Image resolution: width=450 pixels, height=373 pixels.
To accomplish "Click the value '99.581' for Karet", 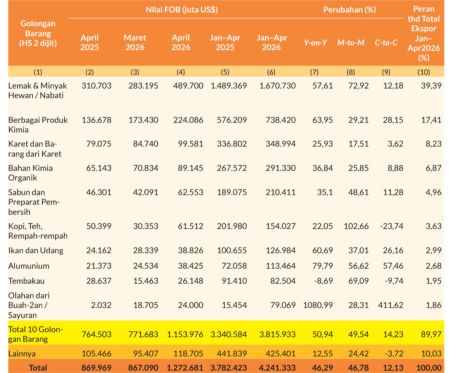I will pyautogui.click(x=190, y=144).
